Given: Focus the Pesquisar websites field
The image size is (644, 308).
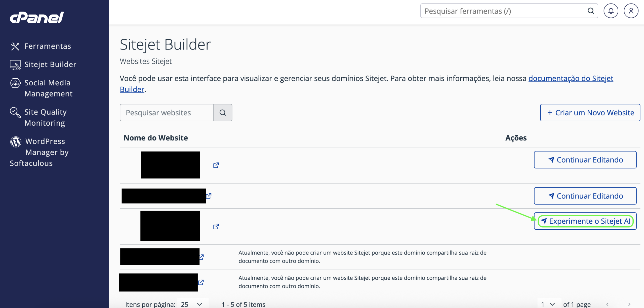Looking at the screenshot, I should pos(167,113).
